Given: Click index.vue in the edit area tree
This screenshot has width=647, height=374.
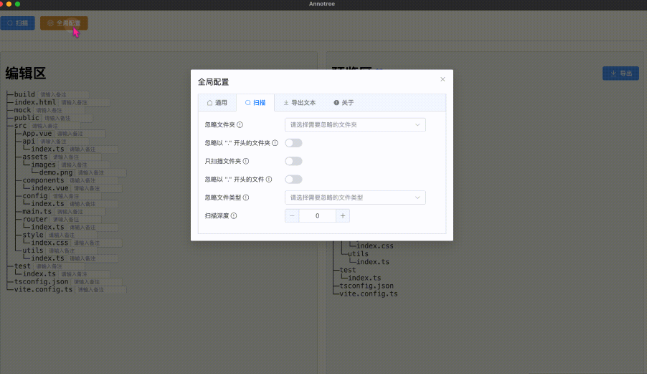Looking at the screenshot, I should point(50,188).
